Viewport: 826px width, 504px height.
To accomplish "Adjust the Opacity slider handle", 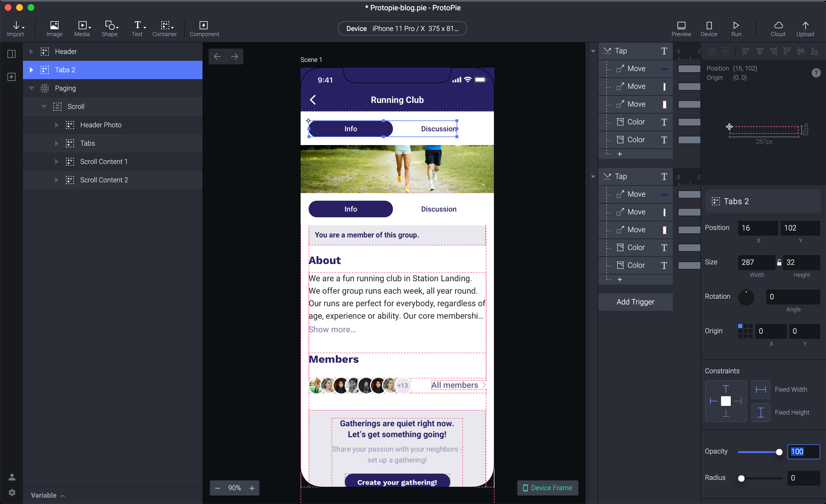I will point(779,452).
